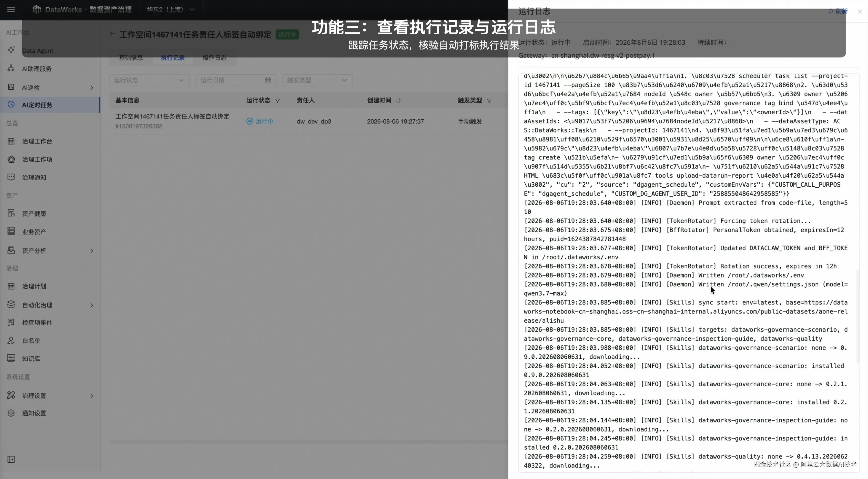This screenshot has height=479, width=868.
Task: Click the 刷新 button in 运行日志 panel
Action: 838,11
